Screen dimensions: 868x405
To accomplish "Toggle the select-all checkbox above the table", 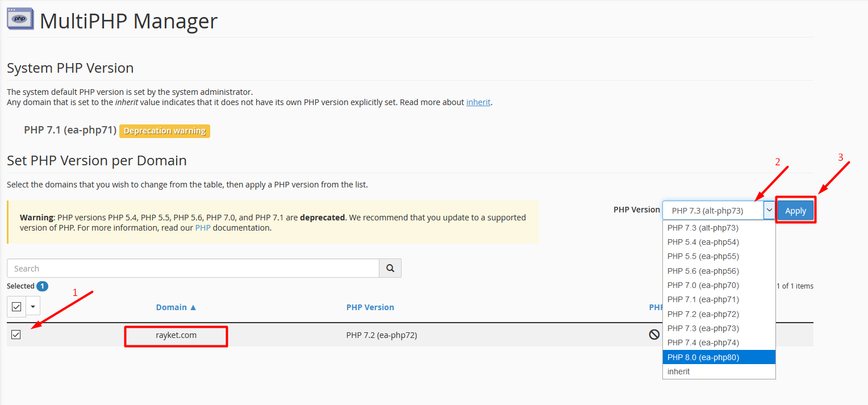I will pyautogui.click(x=16, y=306).
